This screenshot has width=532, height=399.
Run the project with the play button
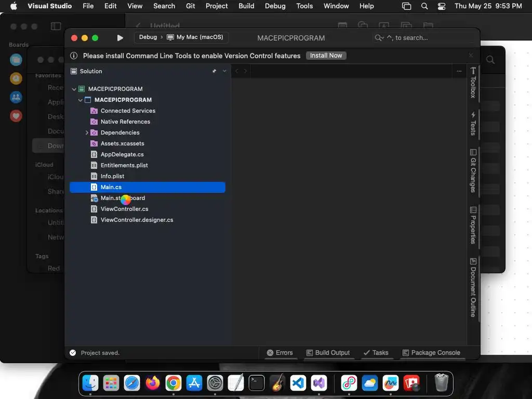[x=120, y=37]
